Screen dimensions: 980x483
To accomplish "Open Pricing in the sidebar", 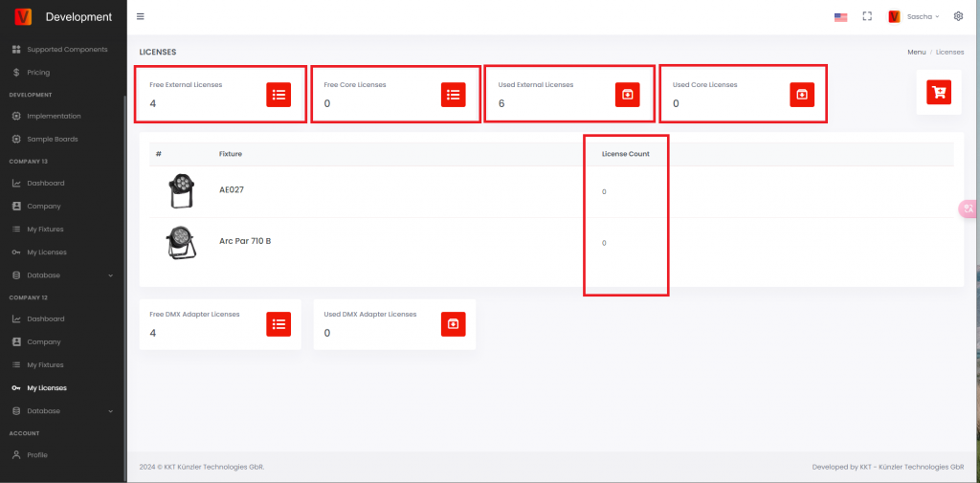I will point(38,72).
